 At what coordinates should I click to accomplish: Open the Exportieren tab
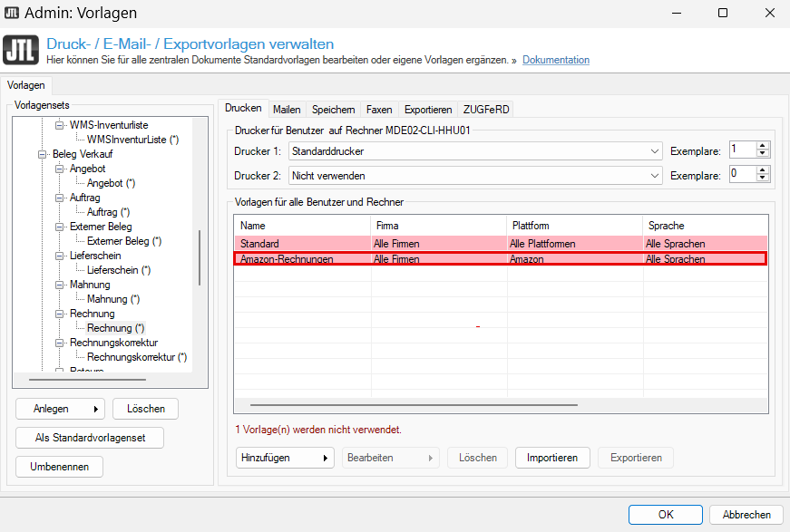(x=428, y=110)
